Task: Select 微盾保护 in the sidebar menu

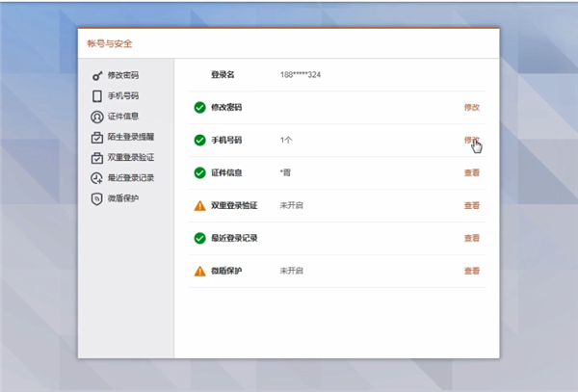Action: 123,198
